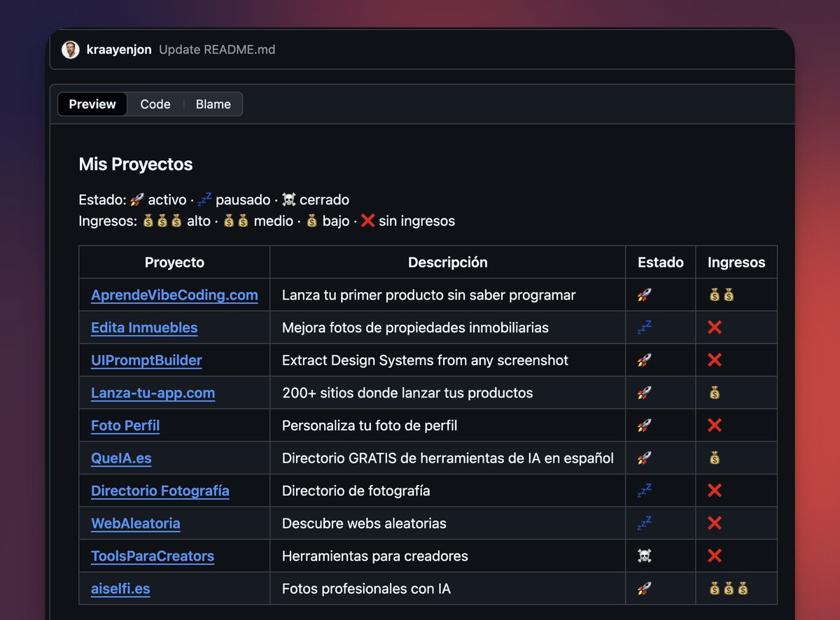Image resolution: width=840 pixels, height=620 pixels.
Task: Open the Edita Inmuebles project link
Action: pos(144,327)
